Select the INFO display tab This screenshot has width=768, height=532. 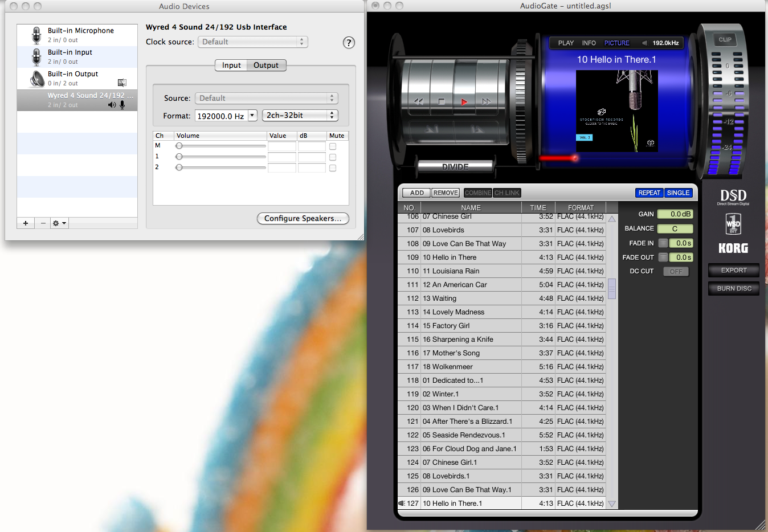(x=589, y=43)
